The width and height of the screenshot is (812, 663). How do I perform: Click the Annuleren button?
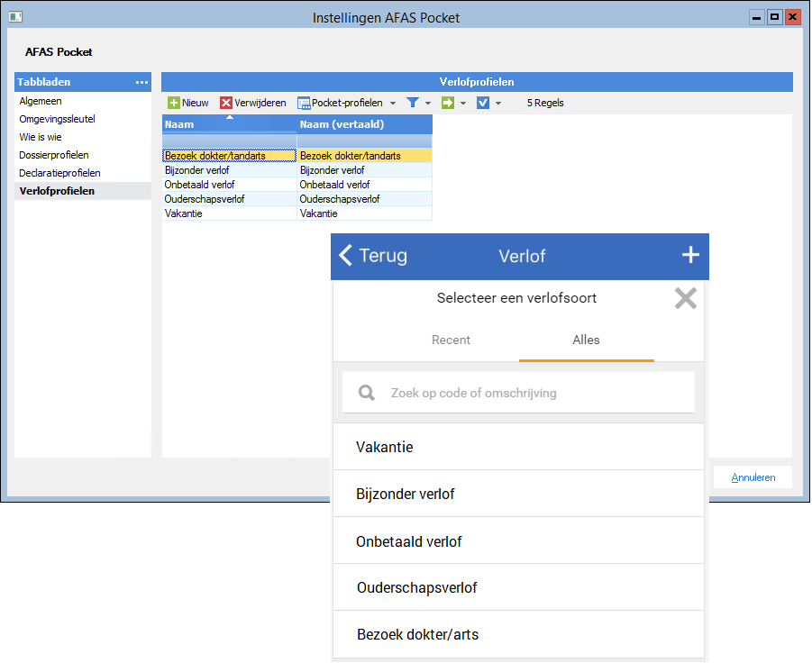click(x=753, y=477)
